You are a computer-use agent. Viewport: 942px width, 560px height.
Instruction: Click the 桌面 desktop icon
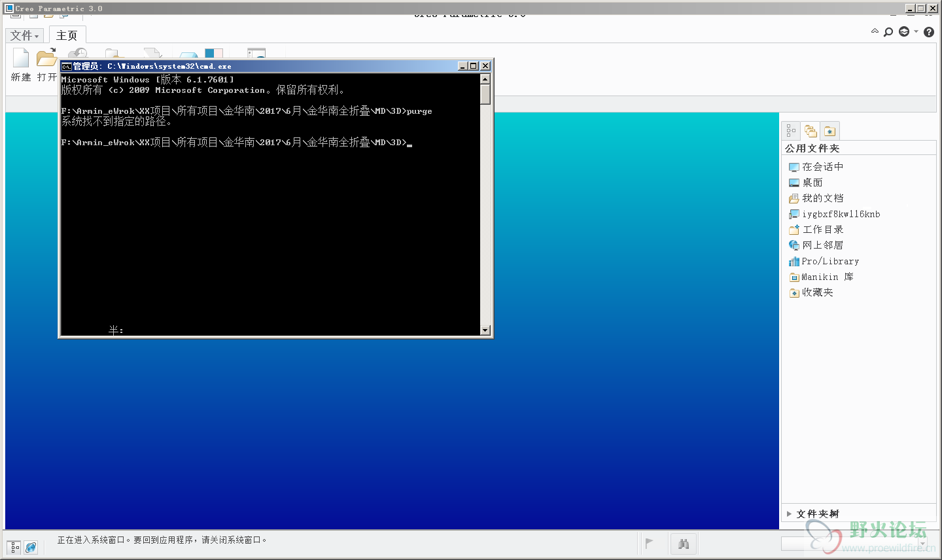[x=794, y=183]
